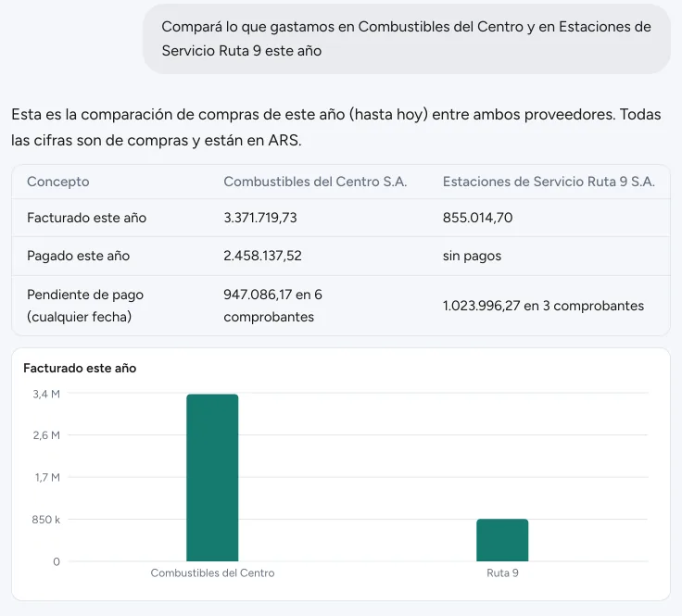Click the 'Combustibles del Centro S.A.' column header

(x=315, y=182)
